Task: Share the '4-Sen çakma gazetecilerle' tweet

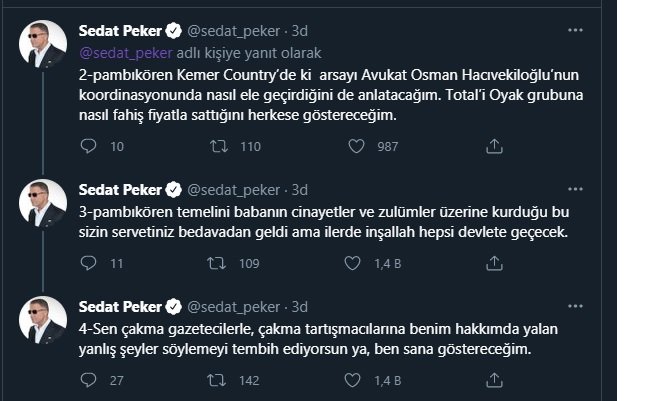Action: point(494,380)
